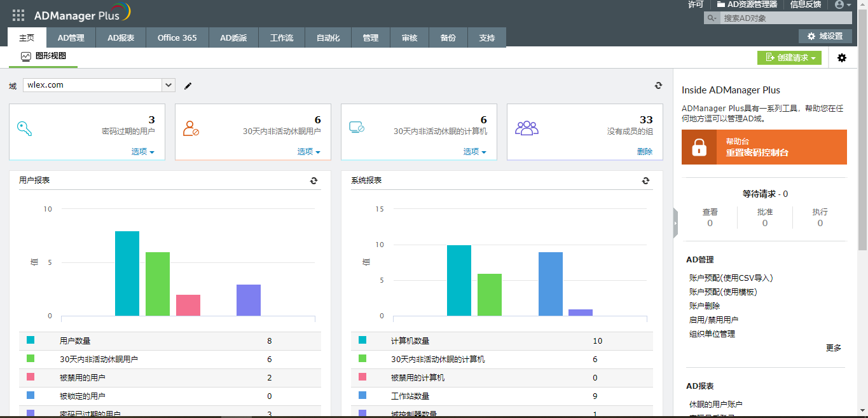Image resolution: width=868 pixels, height=418 pixels.
Task: Click the inactive computers monitor icon
Action: coord(357,128)
